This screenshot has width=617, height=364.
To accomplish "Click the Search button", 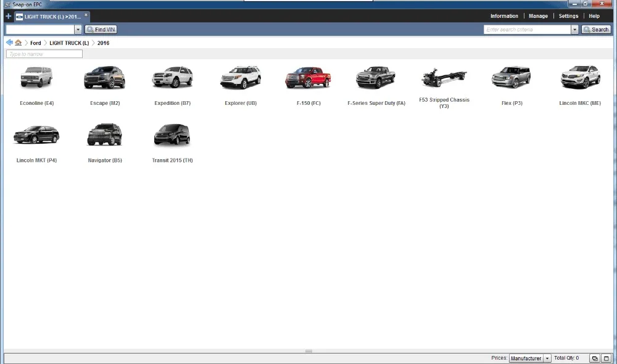I will (x=596, y=30).
